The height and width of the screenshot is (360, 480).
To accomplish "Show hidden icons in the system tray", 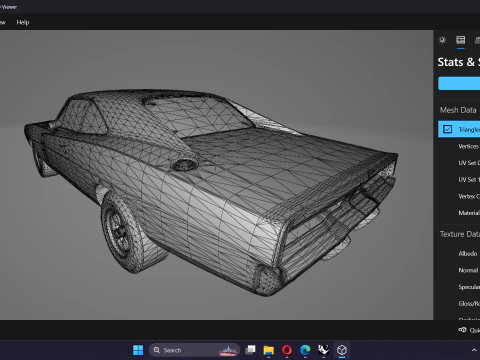I will click(474, 350).
